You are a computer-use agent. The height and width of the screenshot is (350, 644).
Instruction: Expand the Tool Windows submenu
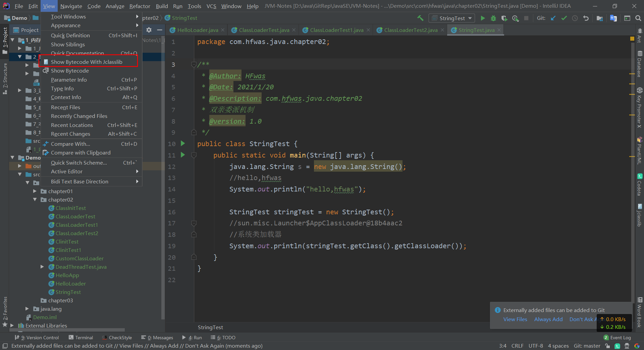pyautogui.click(x=91, y=16)
